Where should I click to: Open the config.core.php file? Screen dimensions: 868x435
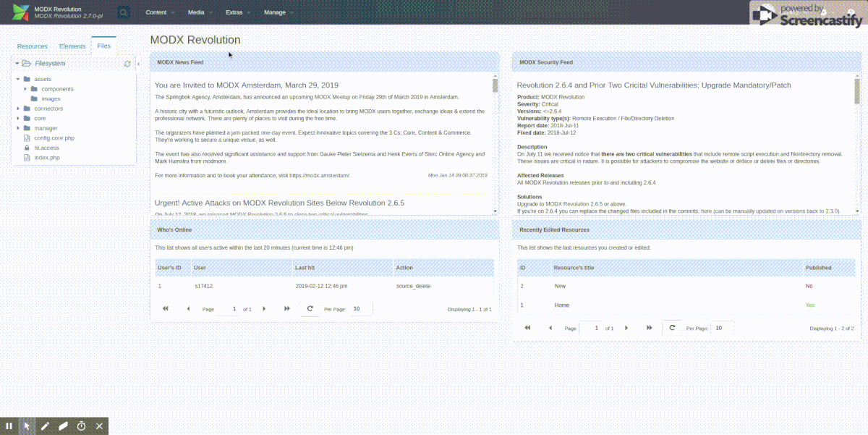click(54, 138)
